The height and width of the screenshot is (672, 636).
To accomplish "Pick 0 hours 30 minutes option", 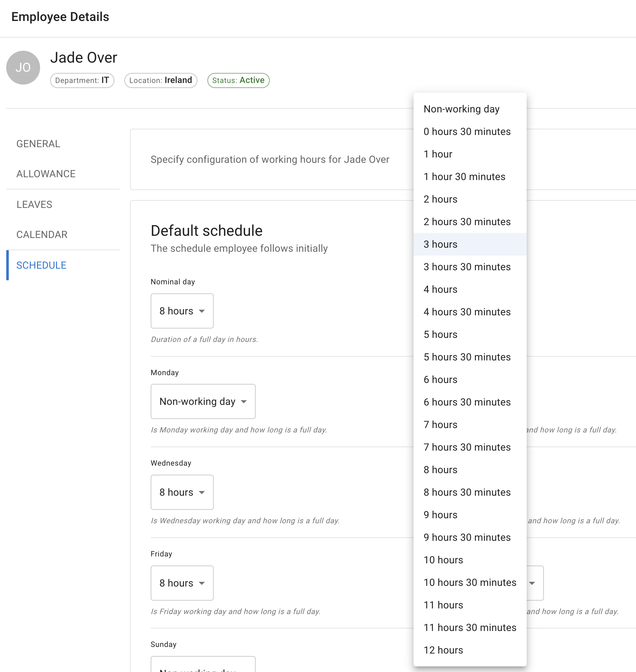I will [467, 132].
